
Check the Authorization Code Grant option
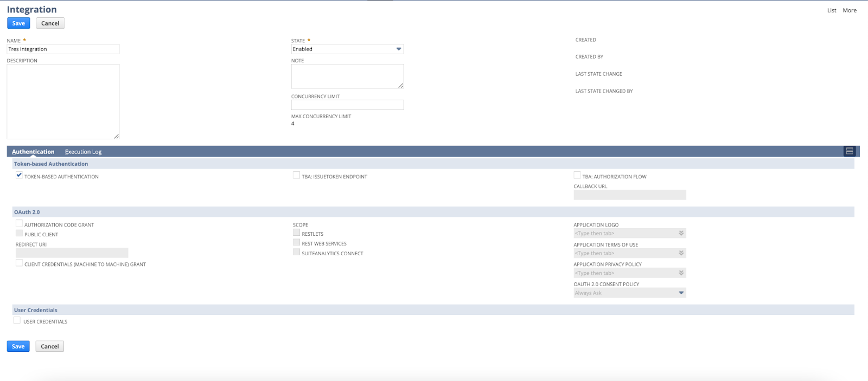(20, 224)
